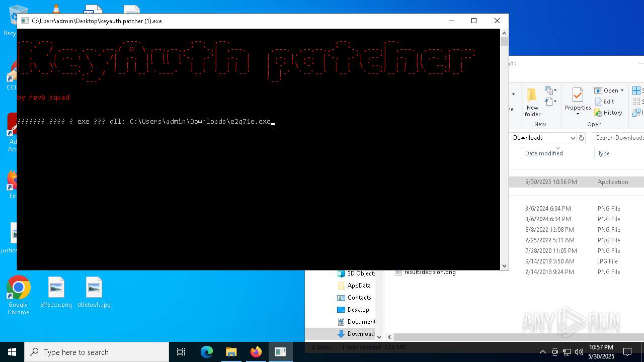Click the navigation pane scroll-down arrow
The image size is (644, 362).
point(379,337)
